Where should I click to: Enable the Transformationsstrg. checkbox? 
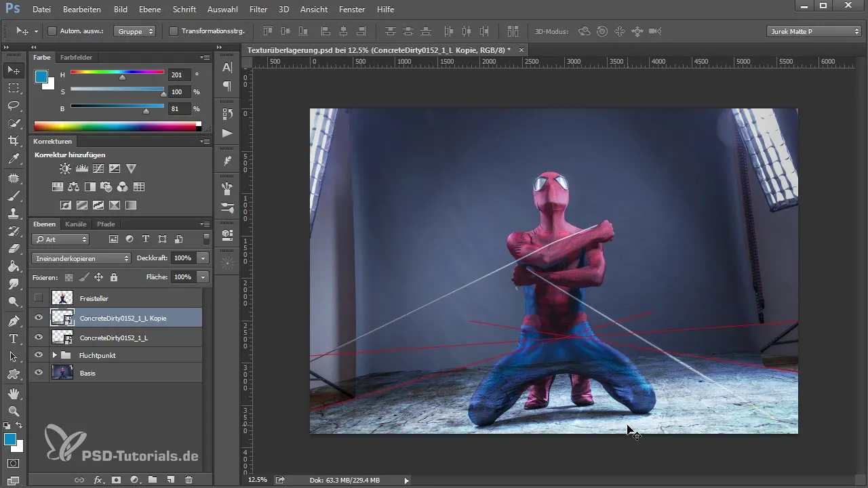pos(174,31)
